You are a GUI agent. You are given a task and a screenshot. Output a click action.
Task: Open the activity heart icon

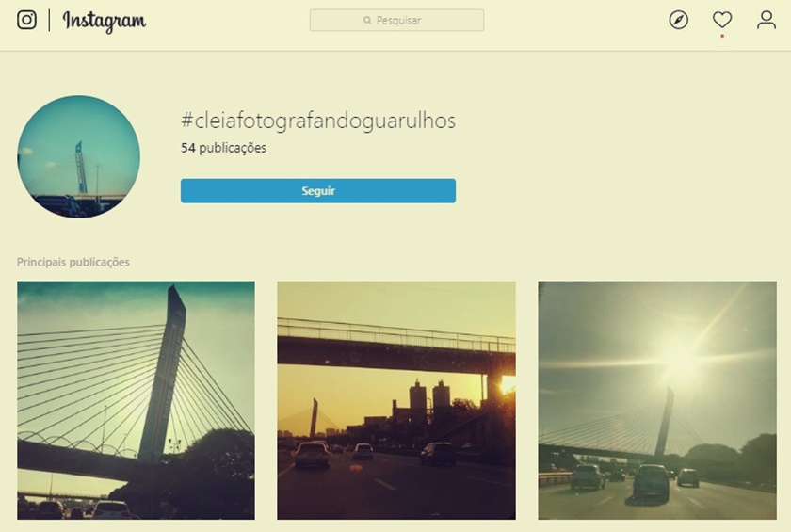pos(722,20)
